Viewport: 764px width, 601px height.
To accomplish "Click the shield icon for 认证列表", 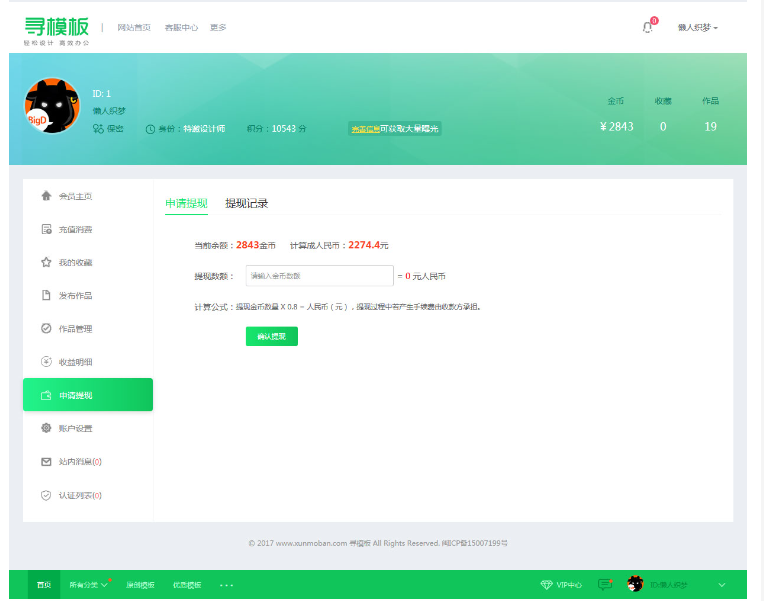I will click(46, 495).
